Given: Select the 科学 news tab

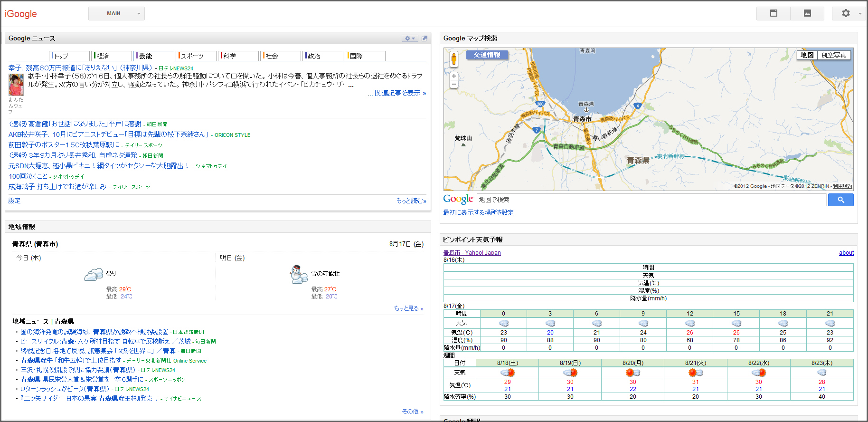Looking at the screenshot, I should tap(238, 56).
